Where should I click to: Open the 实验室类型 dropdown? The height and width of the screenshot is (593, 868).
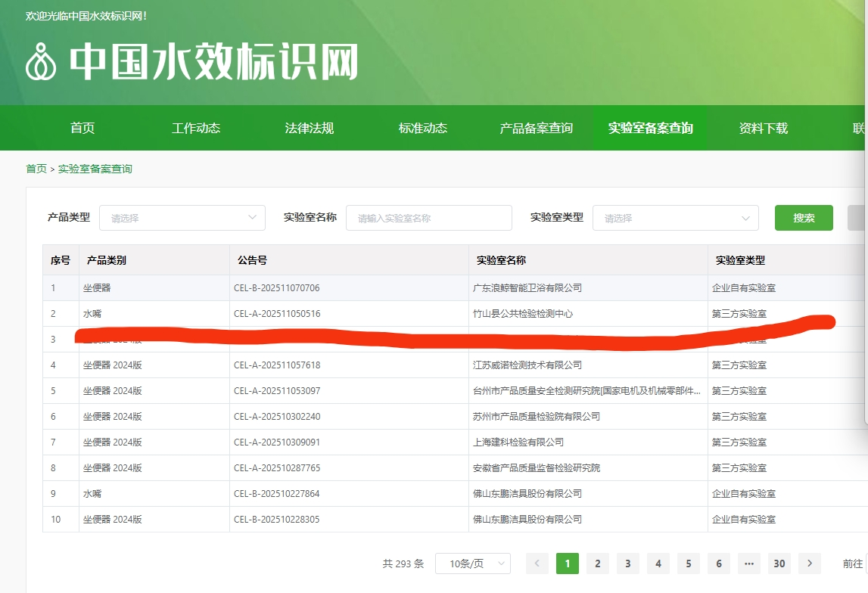point(675,218)
